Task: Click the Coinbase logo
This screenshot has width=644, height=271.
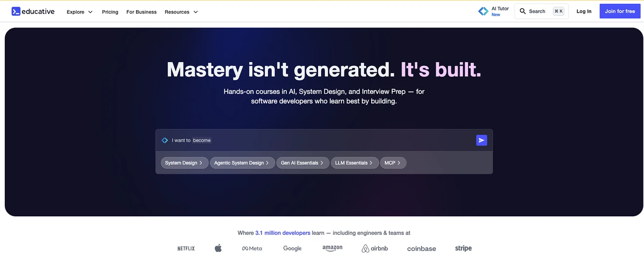Action: [422, 249]
